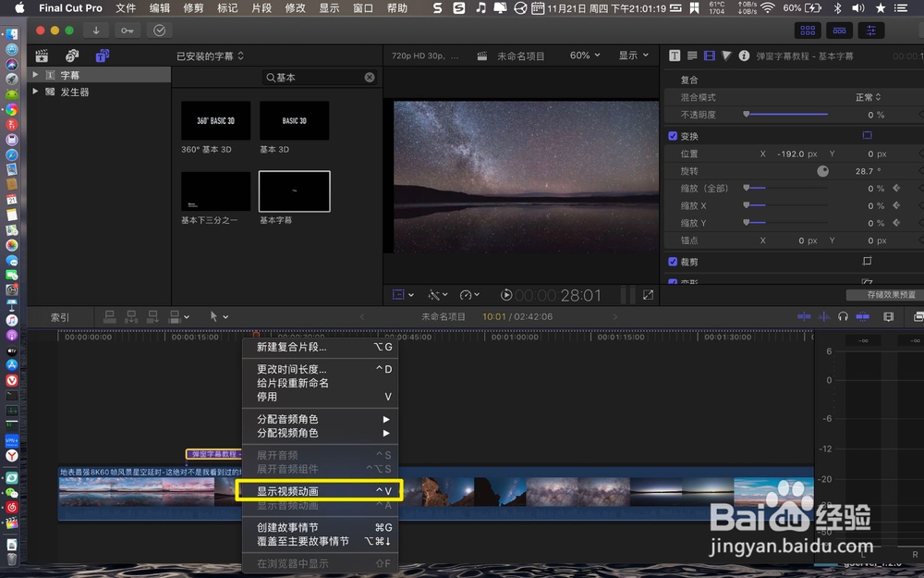Open the keyword editor key icon

(x=128, y=31)
